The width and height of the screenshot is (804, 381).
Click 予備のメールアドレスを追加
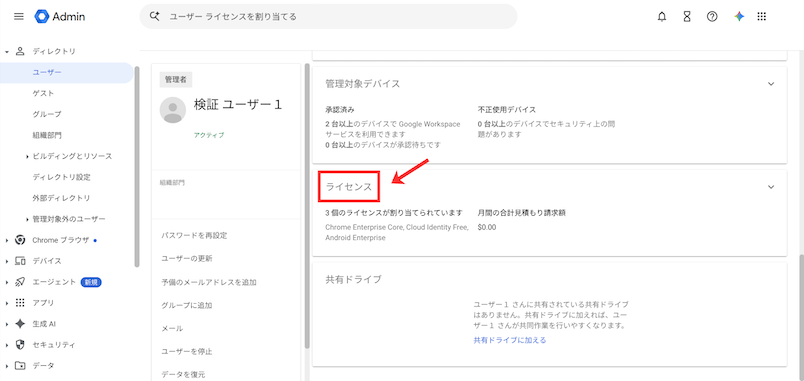(209, 282)
